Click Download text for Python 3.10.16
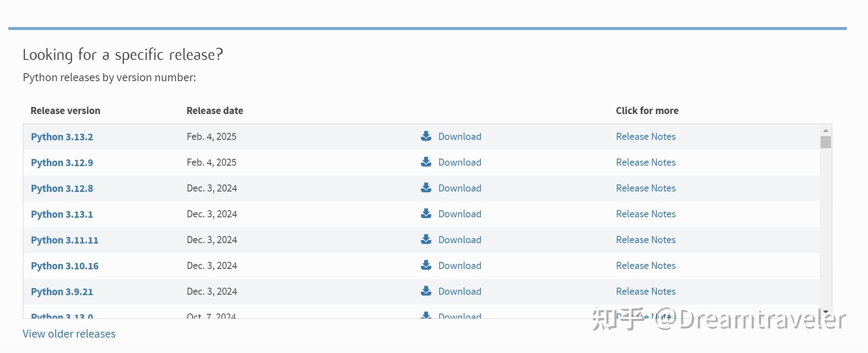 [460, 266]
